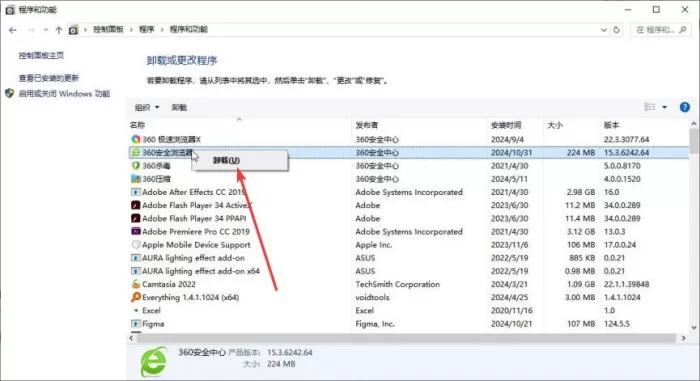The height and width of the screenshot is (381, 700).
Task: Click the Control Panel icon in address bar
Action: click(73, 30)
